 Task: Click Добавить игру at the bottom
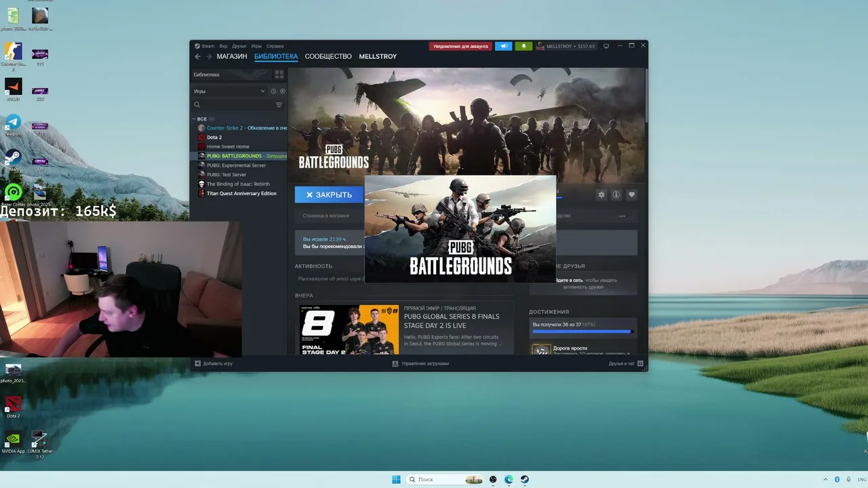tap(214, 363)
